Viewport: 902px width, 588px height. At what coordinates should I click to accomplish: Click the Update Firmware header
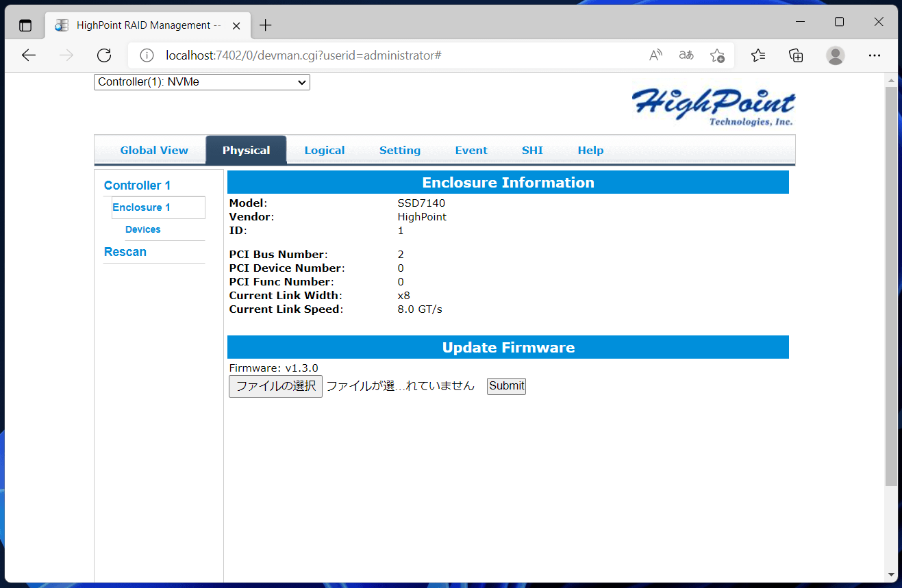tap(508, 348)
